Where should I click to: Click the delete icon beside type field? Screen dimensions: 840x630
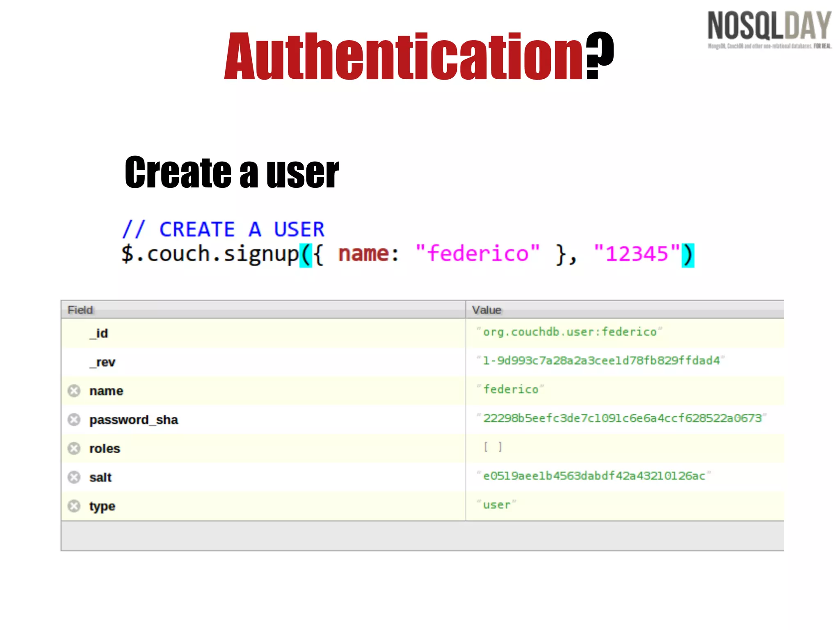pyautogui.click(x=74, y=506)
